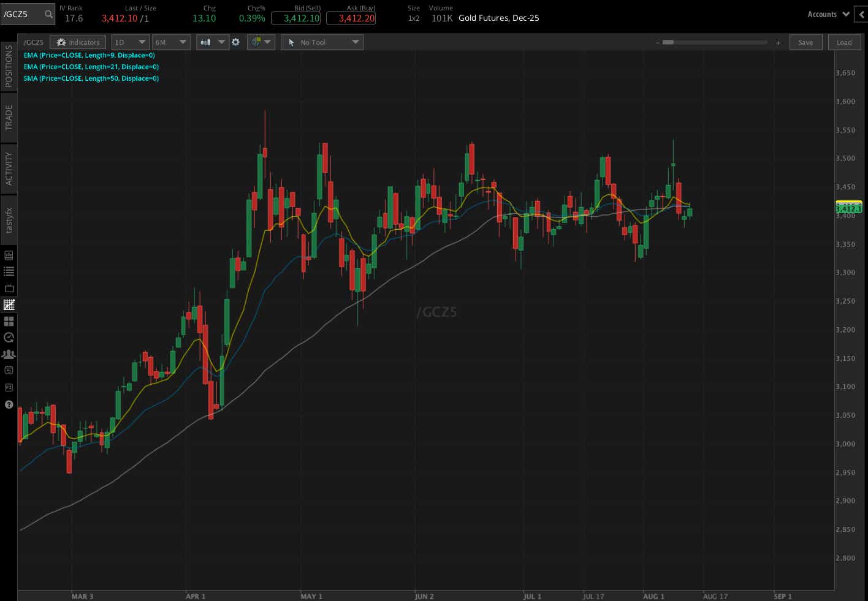The width and height of the screenshot is (868, 601).
Task: Select the chart view sidebar icon
Action: pos(9,304)
